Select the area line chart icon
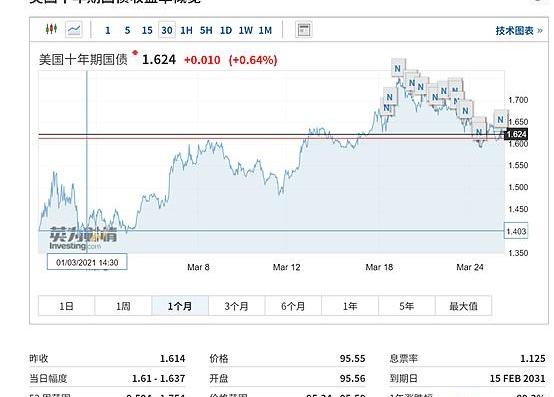The image size is (554, 397). tap(74, 30)
